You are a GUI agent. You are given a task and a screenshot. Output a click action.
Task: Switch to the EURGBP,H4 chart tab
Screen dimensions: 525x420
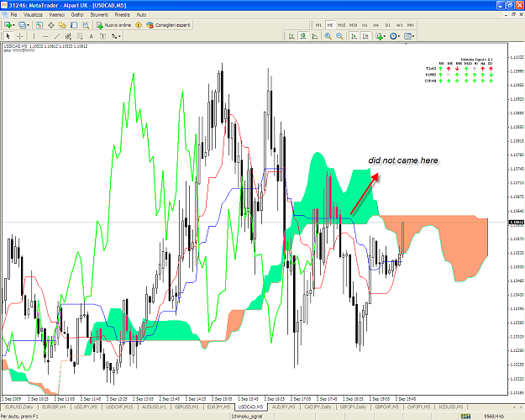click(54, 407)
